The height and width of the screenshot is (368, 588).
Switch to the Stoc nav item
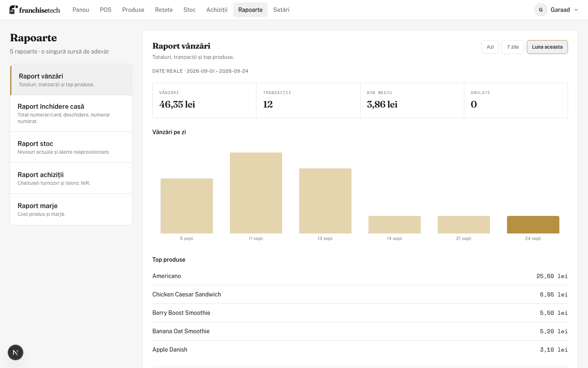pyautogui.click(x=189, y=10)
